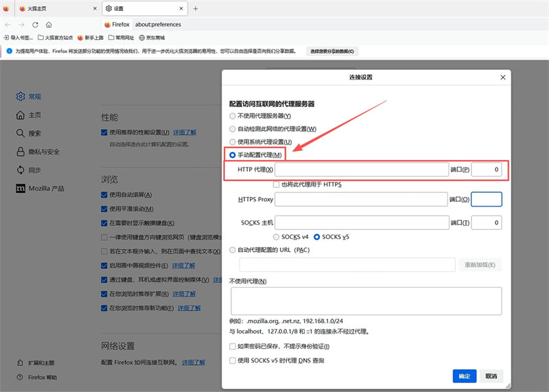549x392 pixels.
Task: Click the HTTPS Proxy port field
Action: click(487, 199)
